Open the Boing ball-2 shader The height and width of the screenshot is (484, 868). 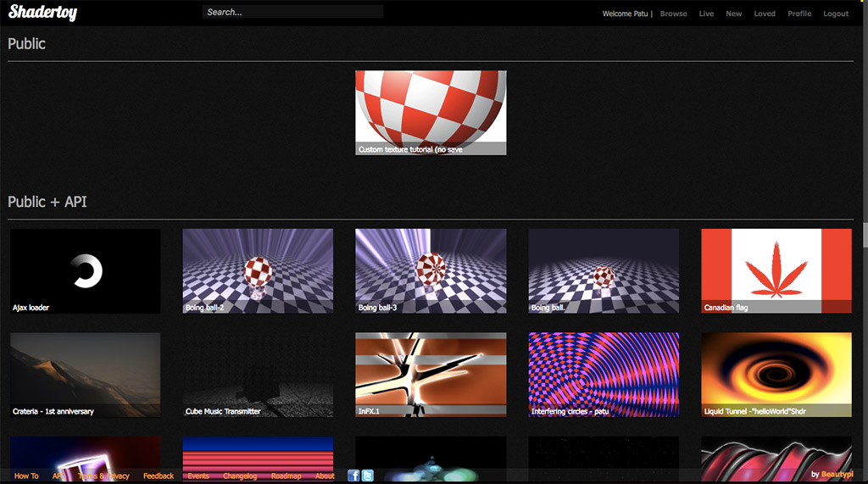pos(258,270)
